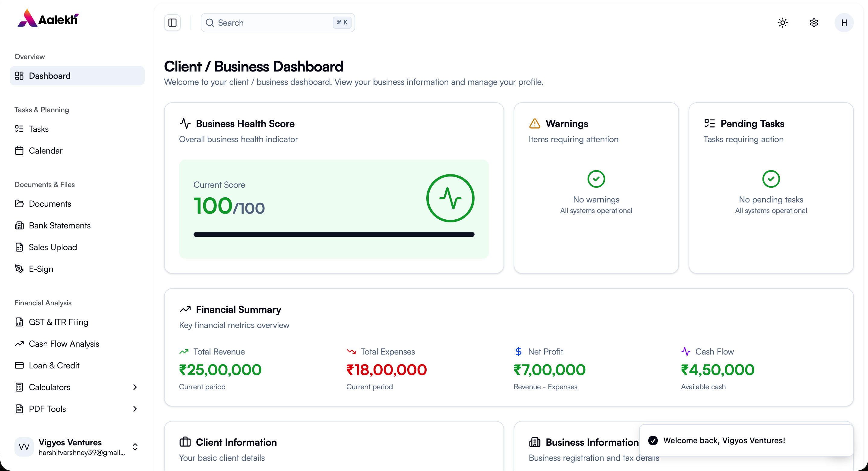The height and width of the screenshot is (471, 868).
Task: Open the H user avatar menu
Action: (844, 23)
